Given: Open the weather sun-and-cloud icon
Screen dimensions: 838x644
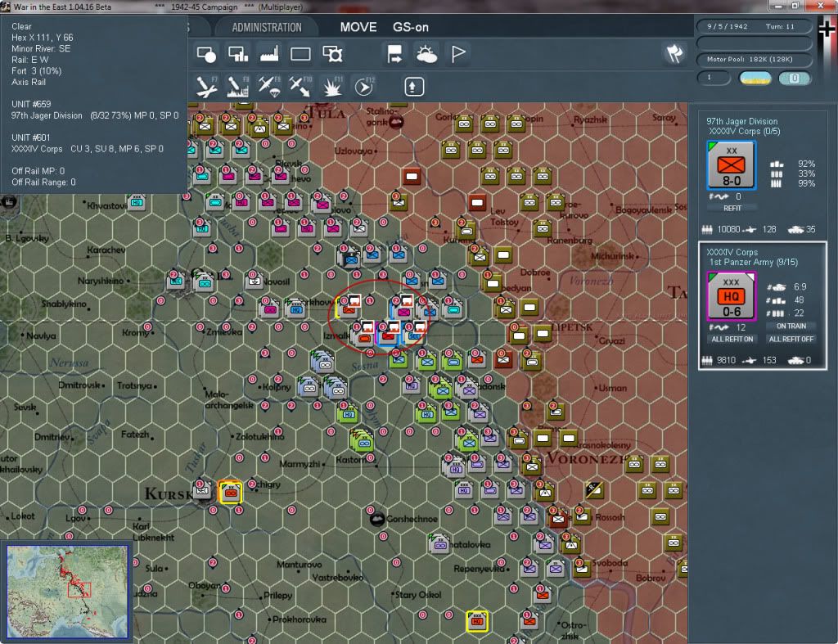Looking at the screenshot, I should click(x=426, y=54).
